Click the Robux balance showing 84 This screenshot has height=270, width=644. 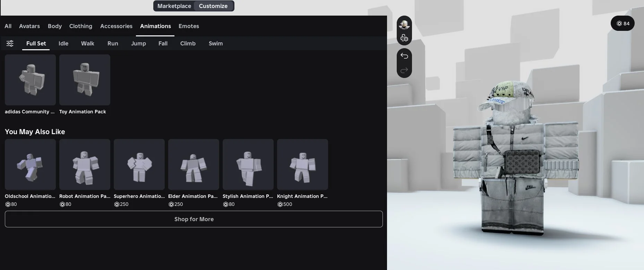pyautogui.click(x=622, y=24)
